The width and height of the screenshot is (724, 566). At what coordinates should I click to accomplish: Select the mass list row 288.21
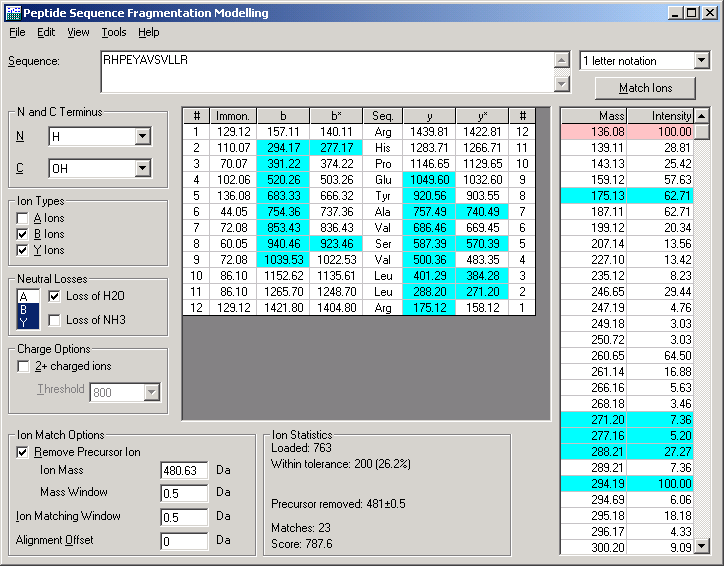[x=627, y=452]
